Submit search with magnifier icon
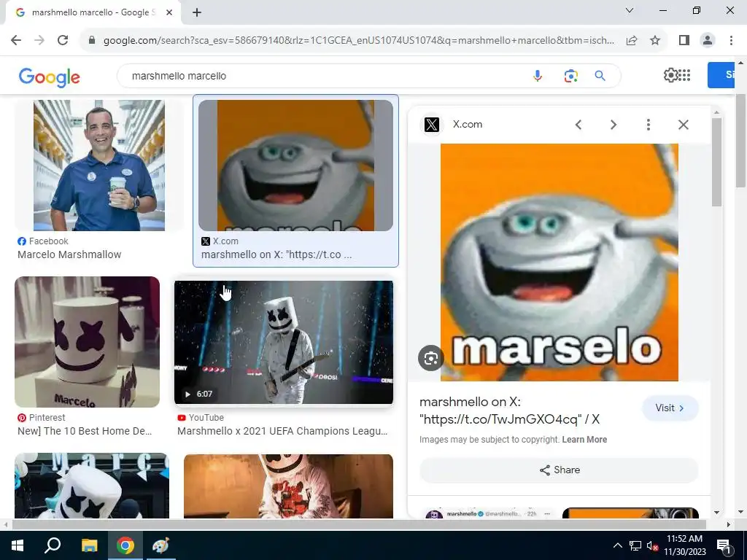Image resolution: width=747 pixels, height=560 pixels. tap(600, 76)
